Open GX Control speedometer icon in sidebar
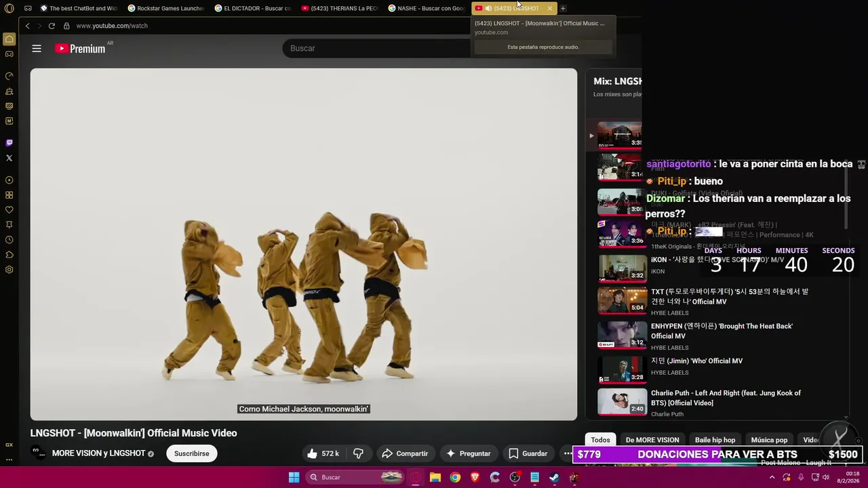The width and height of the screenshot is (868, 488). (9, 76)
